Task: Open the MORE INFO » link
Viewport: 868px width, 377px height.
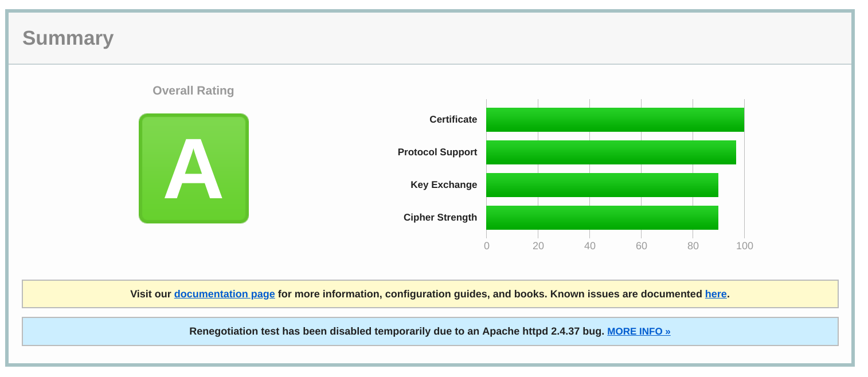Action: [x=639, y=331]
